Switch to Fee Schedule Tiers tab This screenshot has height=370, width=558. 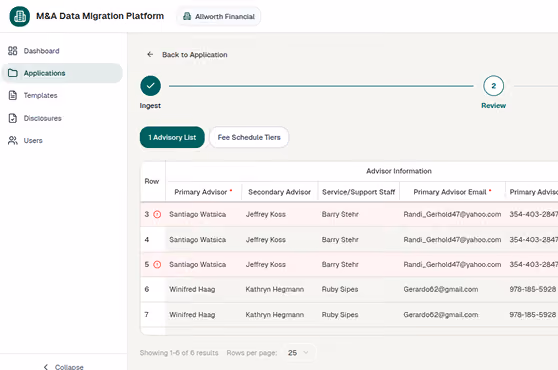pyautogui.click(x=249, y=137)
